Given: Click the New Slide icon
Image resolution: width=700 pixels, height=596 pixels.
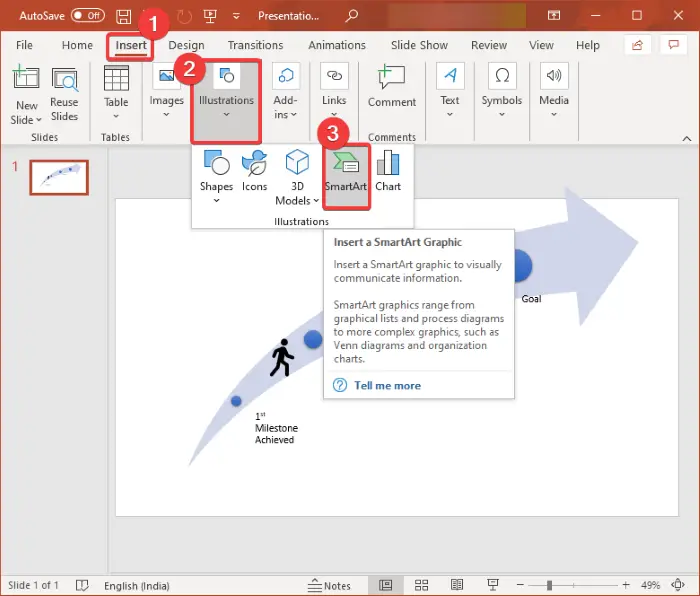Looking at the screenshot, I should tap(26, 79).
